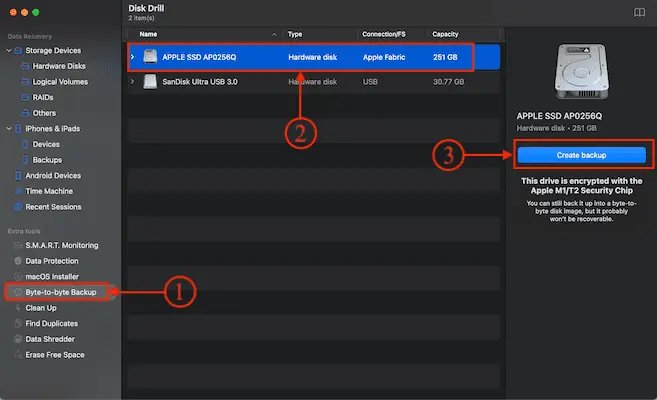Go to RAIDs in the sidebar

point(43,98)
